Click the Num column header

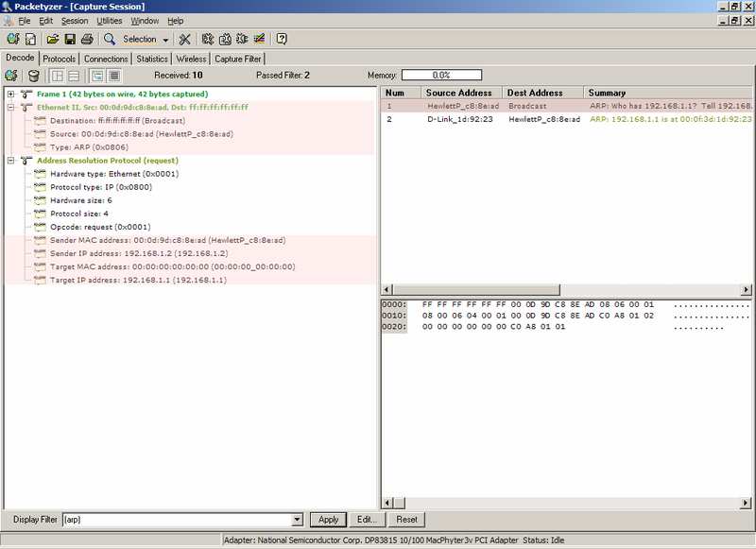401,93
